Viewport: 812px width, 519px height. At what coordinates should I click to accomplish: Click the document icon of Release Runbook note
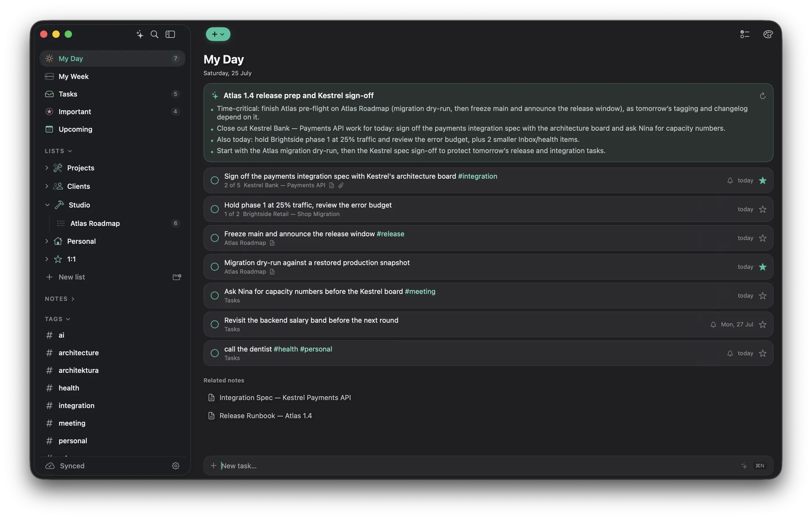click(211, 416)
